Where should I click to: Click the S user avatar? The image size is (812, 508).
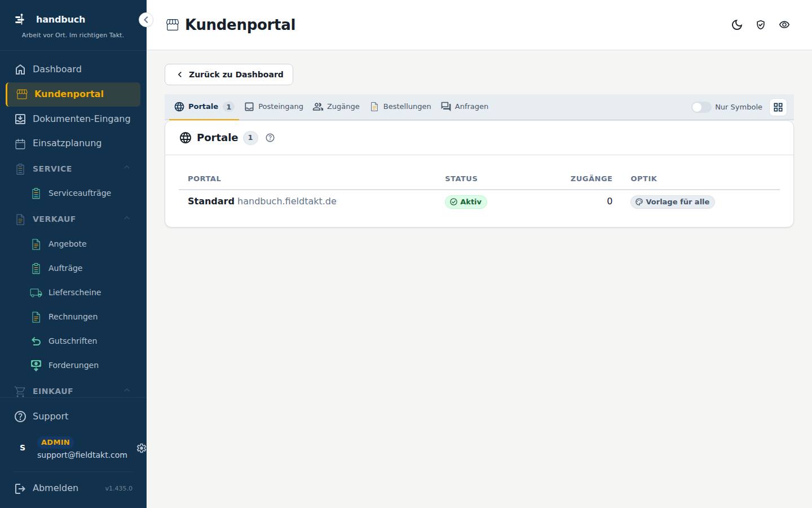pos(23,448)
